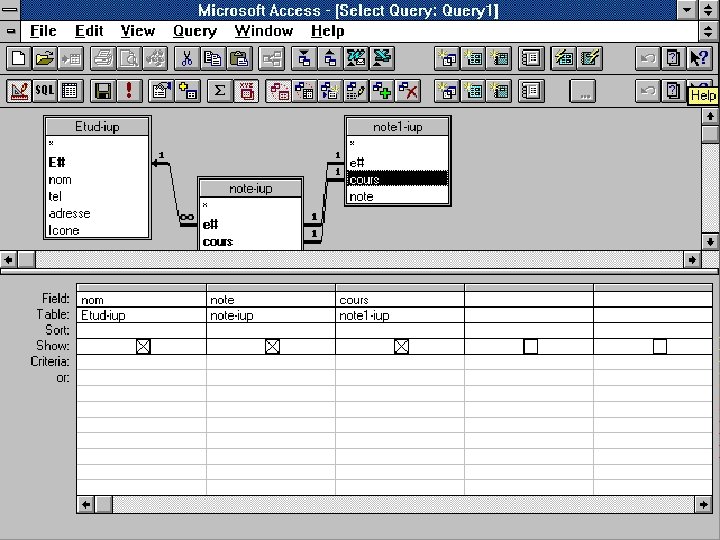Screen dimensions: 720x540
Task: Click the Export icon in upper toolbar
Action: 330,58
